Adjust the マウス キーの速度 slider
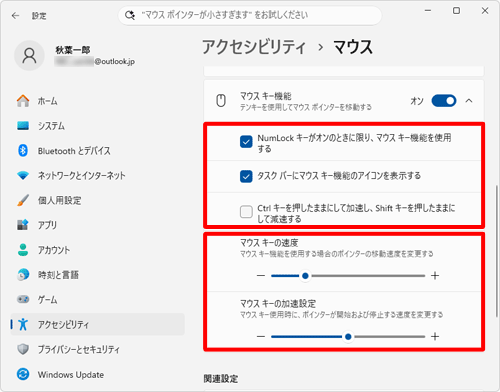Viewport: 500px width, 392px height. click(x=348, y=276)
